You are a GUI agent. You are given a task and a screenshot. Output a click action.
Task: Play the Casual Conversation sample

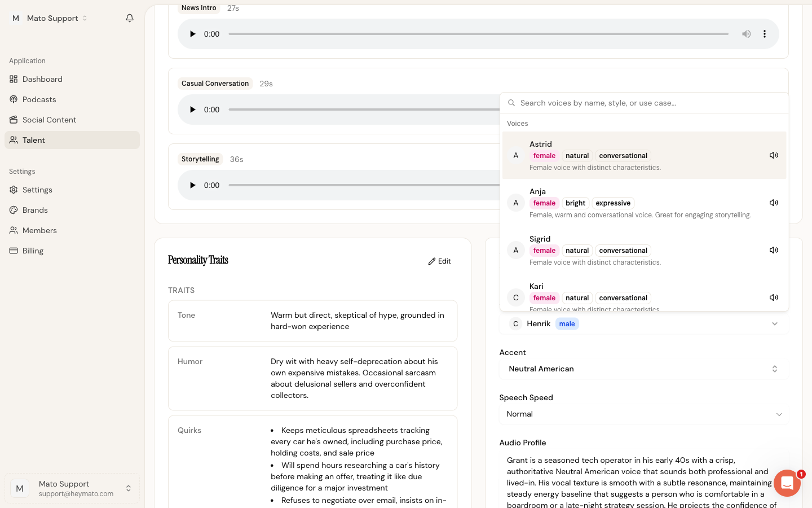[x=192, y=110]
